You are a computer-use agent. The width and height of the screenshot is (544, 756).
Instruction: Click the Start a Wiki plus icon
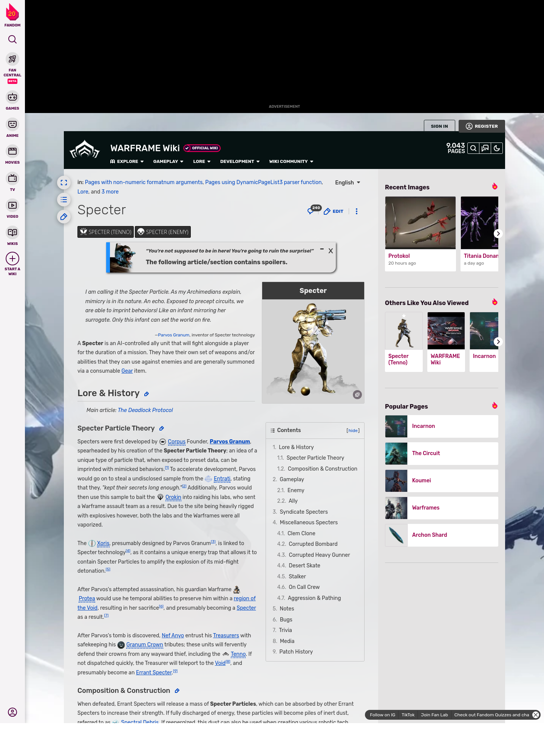(12, 259)
